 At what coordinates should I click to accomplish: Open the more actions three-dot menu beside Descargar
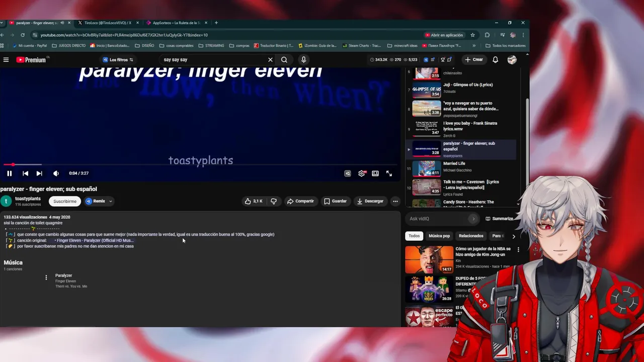click(x=395, y=201)
